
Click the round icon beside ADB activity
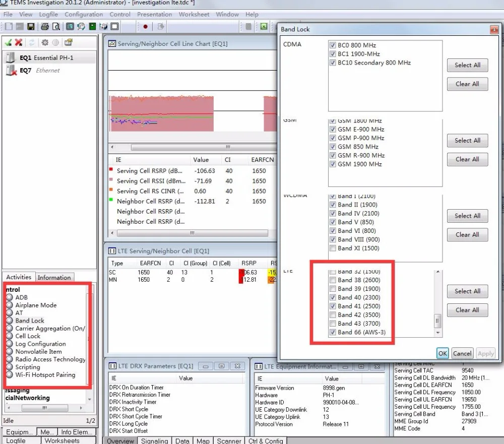pos(9,297)
